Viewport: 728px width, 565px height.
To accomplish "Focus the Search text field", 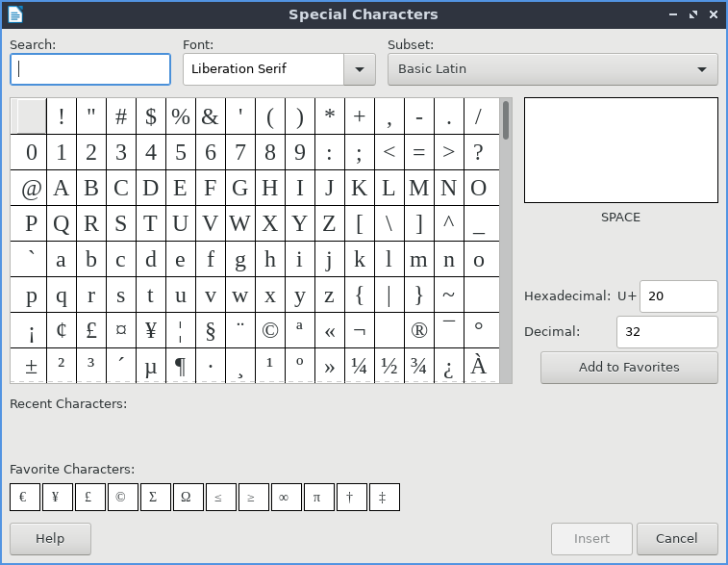I will click(90, 69).
